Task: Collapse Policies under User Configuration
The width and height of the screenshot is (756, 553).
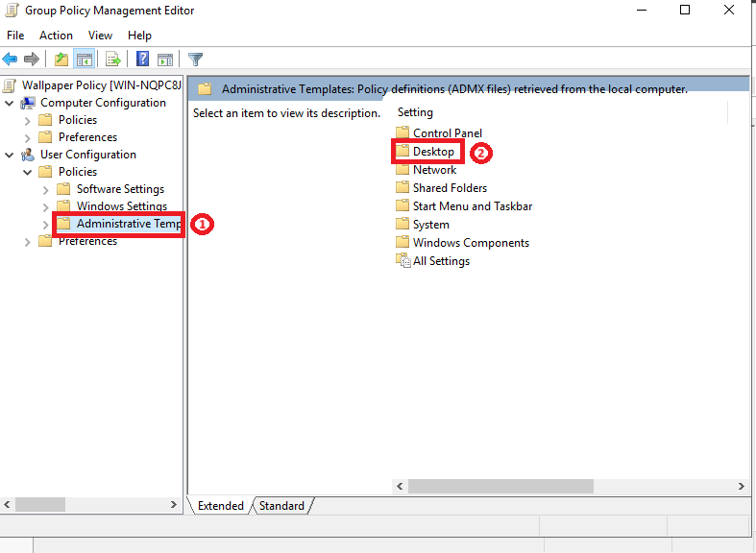Action: (28, 172)
